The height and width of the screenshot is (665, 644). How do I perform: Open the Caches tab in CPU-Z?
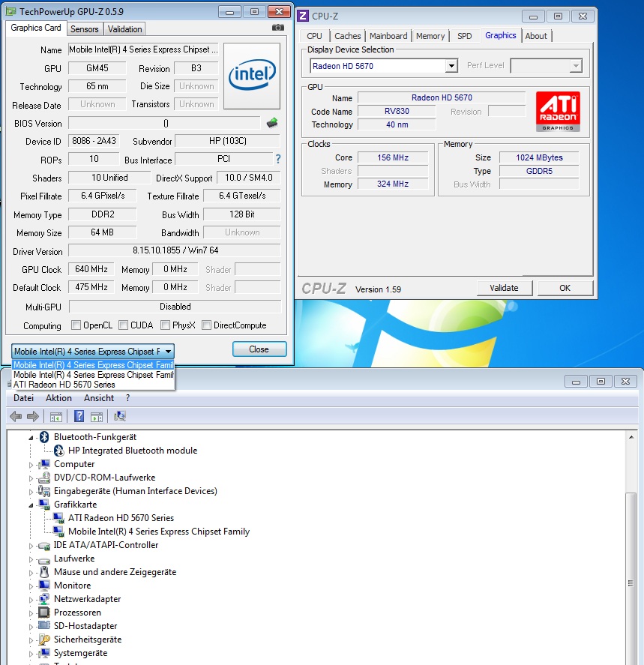tap(348, 36)
